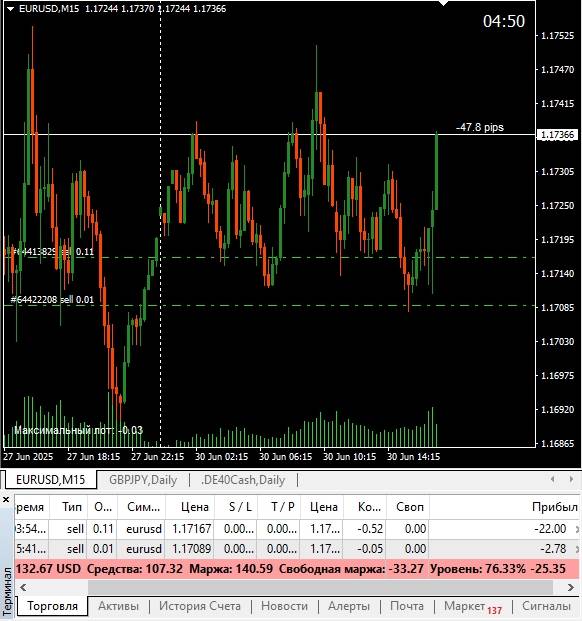Image resolution: width=582 pixels, height=621 pixels.
Task: Sort trades by Прибыль column header
Action: point(554,507)
